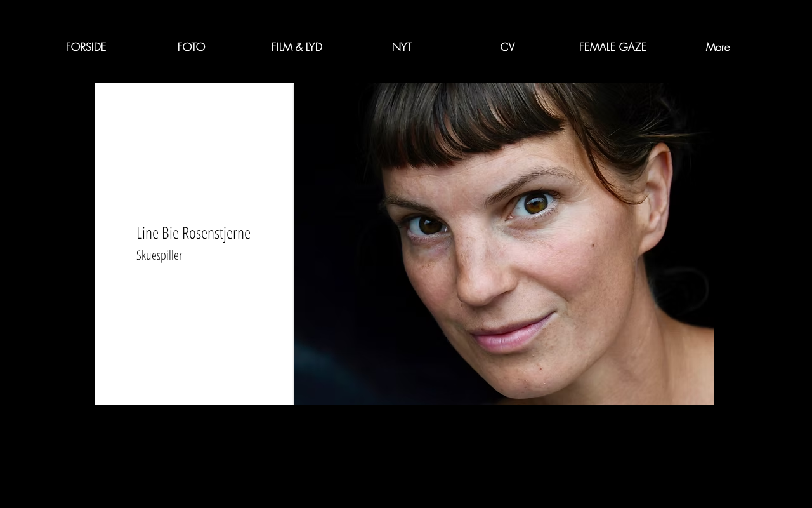Open the FEMALE GAZE page
Image resolution: width=812 pixels, height=508 pixels.
point(612,47)
